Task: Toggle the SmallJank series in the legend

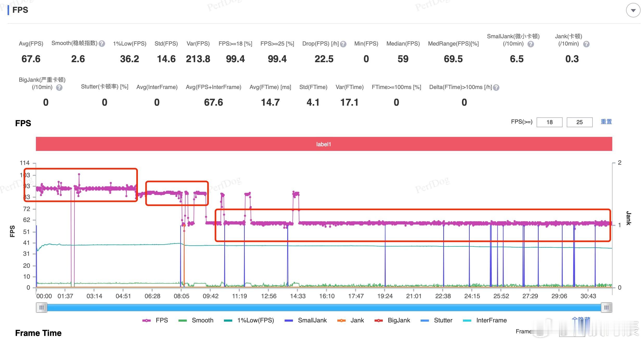Action: click(x=306, y=320)
